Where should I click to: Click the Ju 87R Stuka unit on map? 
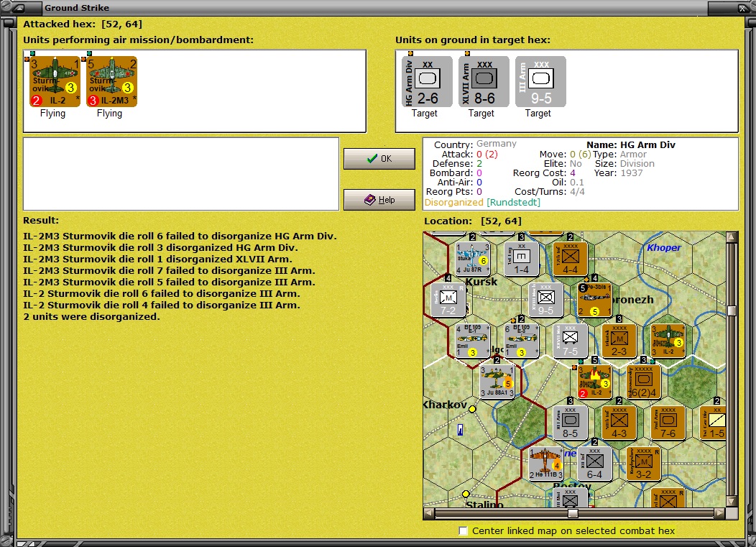pos(473,258)
